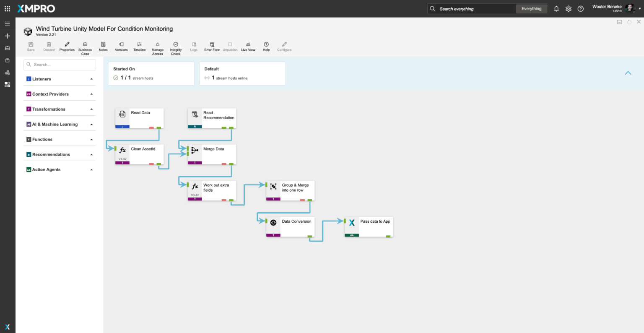
Task: Click the Versions toolbar icon
Action: point(121,44)
